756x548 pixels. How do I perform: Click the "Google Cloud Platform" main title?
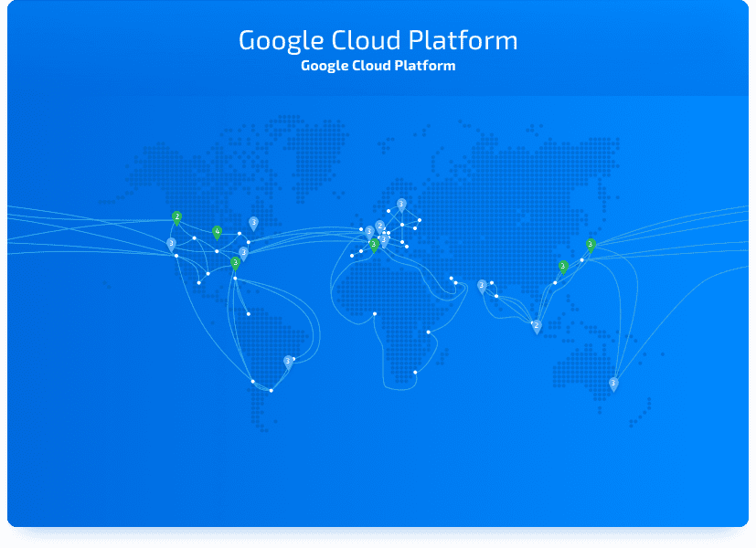tap(378, 40)
